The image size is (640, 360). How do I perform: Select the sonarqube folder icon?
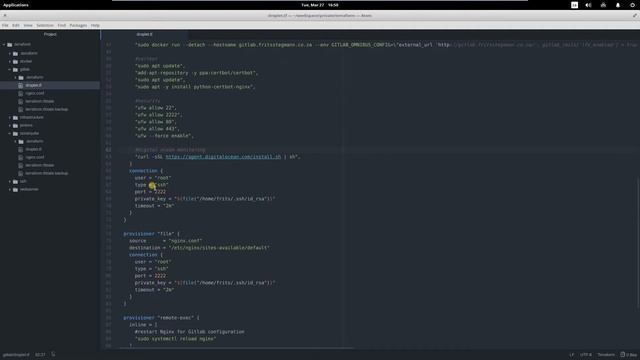tap(16, 133)
